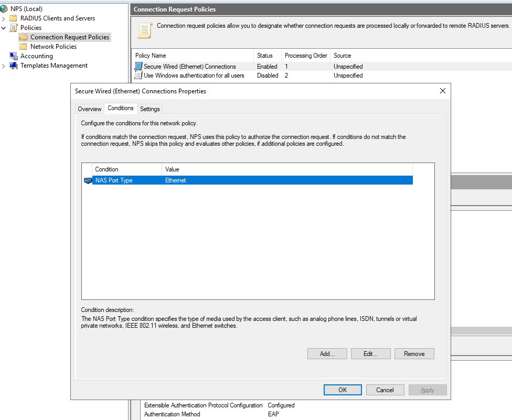
Task: Sort by the Processing Order column header
Action: [x=306, y=56]
